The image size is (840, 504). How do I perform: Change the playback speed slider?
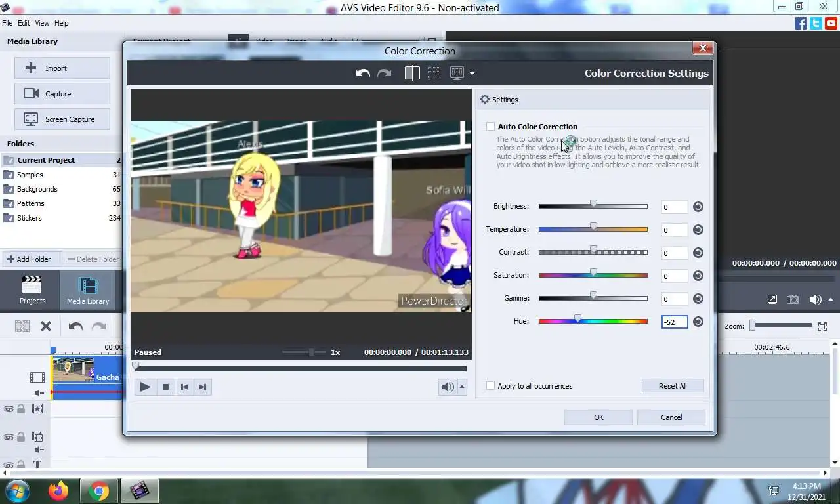(304, 352)
